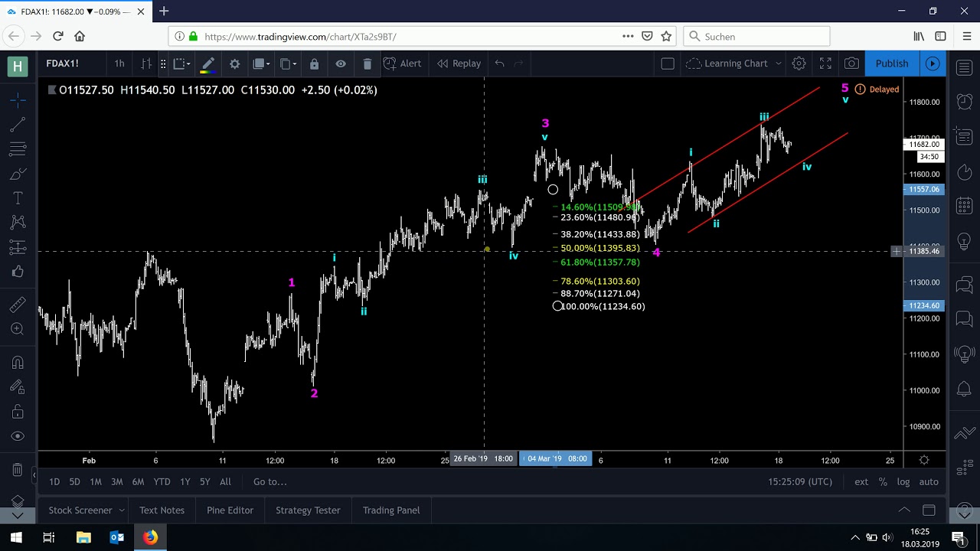The image size is (980, 551).
Task: Open the Fibonacci/pitchfork tools group
Action: pos(18,148)
